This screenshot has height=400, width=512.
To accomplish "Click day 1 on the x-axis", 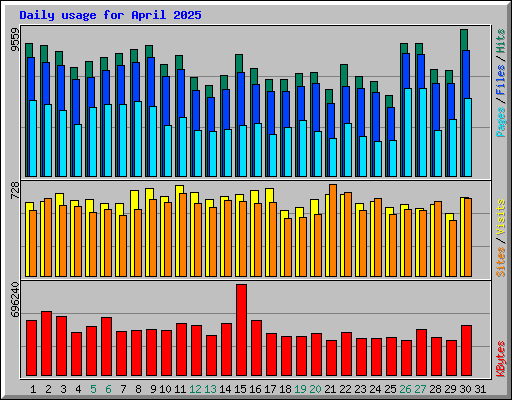I will (x=33, y=389).
